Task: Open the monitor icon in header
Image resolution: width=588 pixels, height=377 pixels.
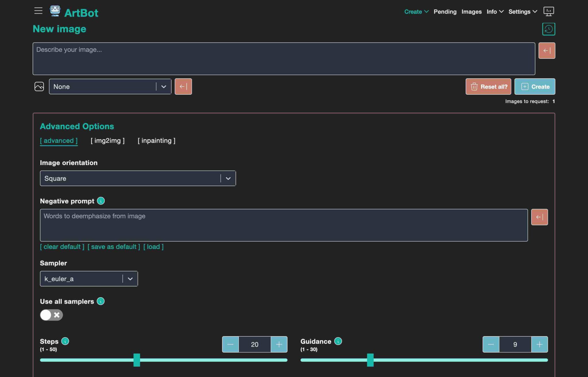Action: point(548,11)
